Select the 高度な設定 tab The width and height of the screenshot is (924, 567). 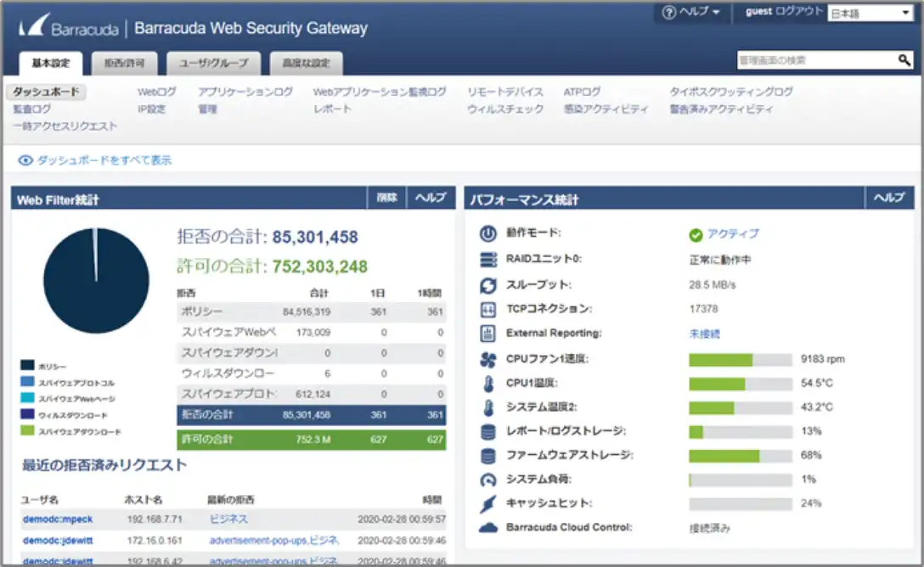(x=306, y=63)
